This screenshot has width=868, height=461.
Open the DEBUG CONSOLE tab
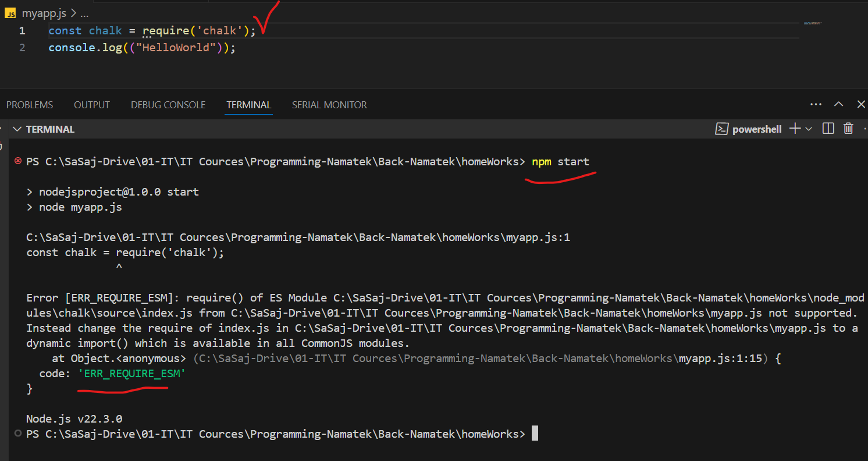coord(168,105)
